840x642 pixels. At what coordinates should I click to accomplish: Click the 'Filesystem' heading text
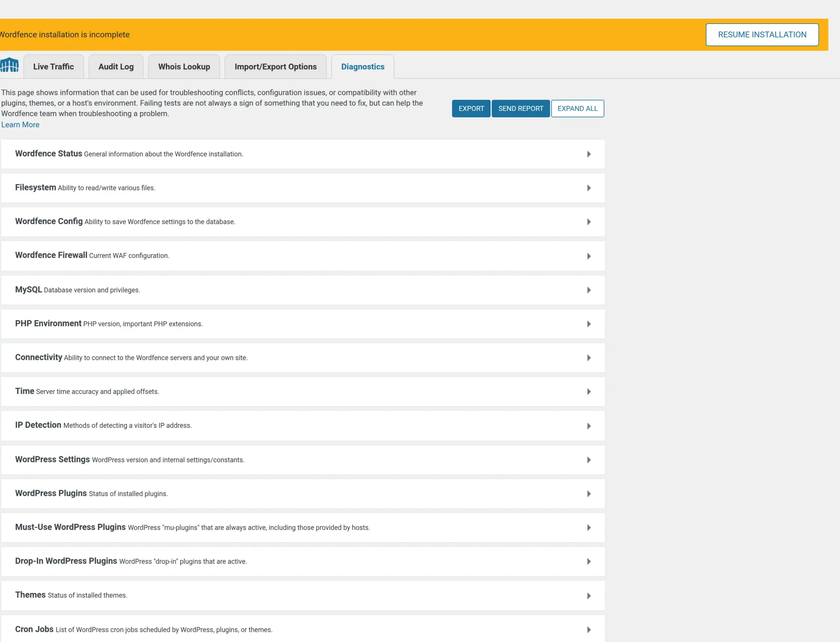pos(35,188)
